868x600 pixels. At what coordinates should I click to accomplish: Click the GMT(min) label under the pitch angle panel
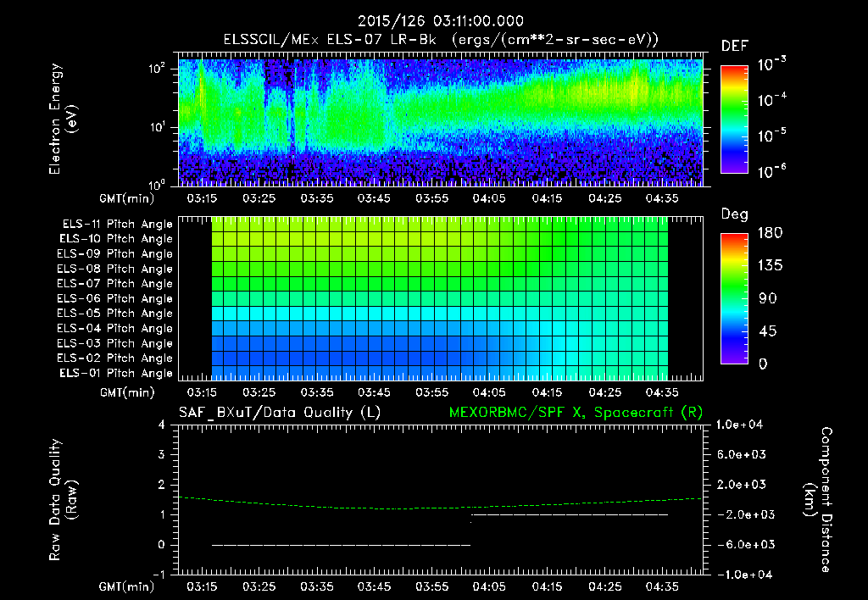127,392
